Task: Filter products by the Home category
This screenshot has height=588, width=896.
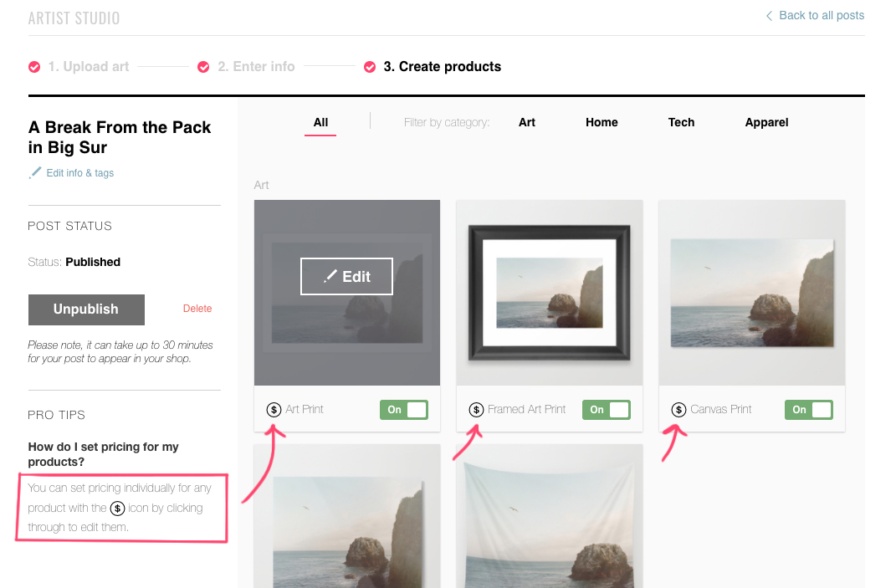Action: [x=602, y=122]
